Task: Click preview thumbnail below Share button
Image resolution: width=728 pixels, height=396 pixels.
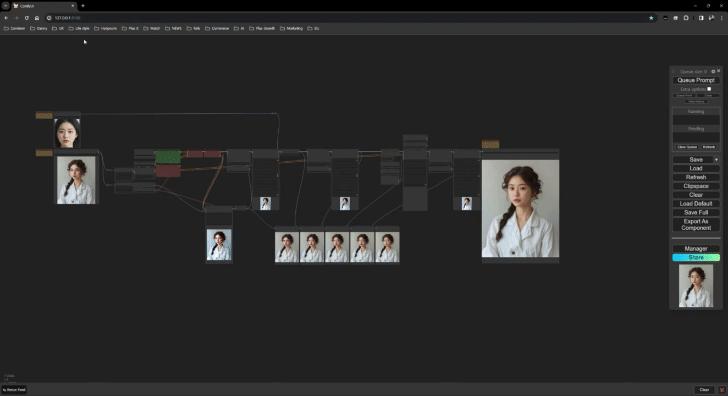Action: point(696,286)
